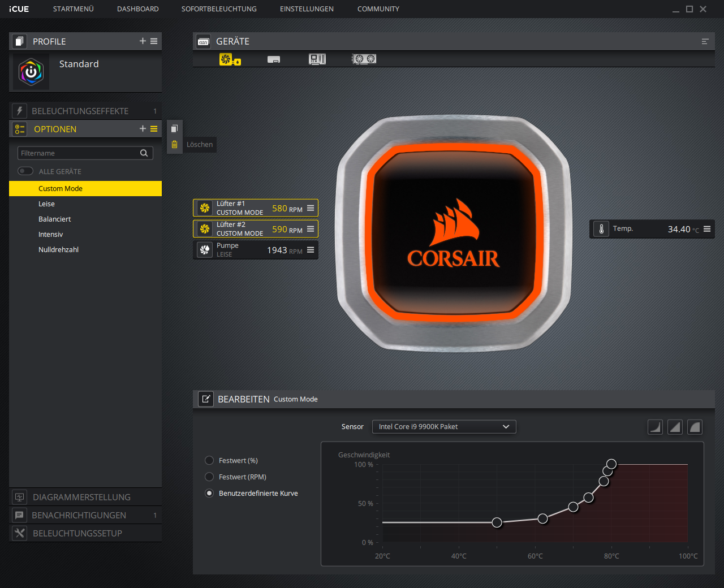Select Festwert (%) radio button

pos(209,460)
